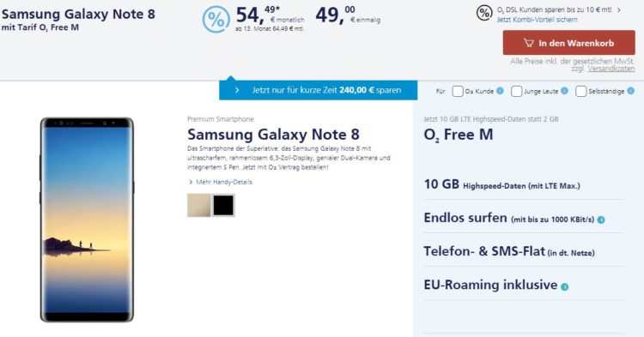Select the gold color swatch
Screen dimensions: 644x337
(x=199, y=205)
